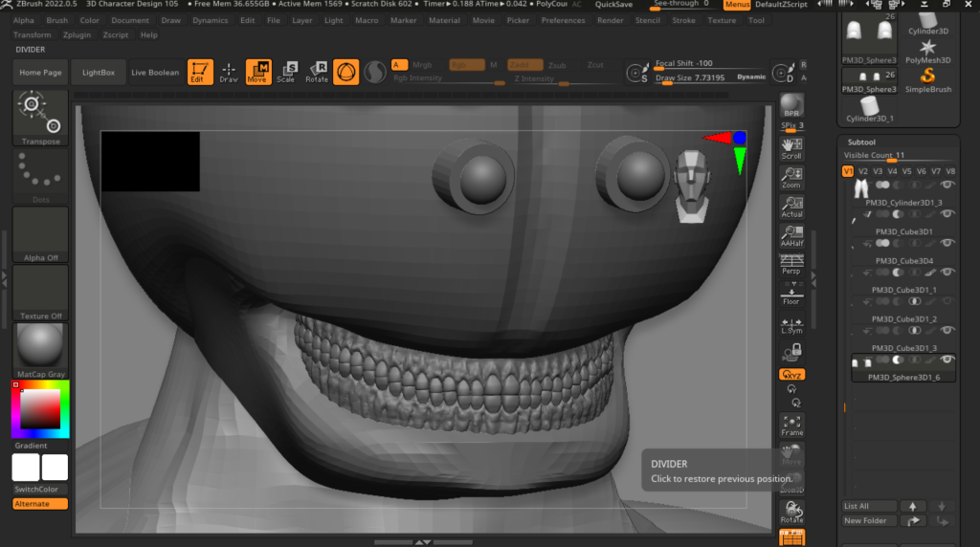Image resolution: width=980 pixels, height=547 pixels.
Task: Open the MatCap Gray material picker
Action: [40, 350]
